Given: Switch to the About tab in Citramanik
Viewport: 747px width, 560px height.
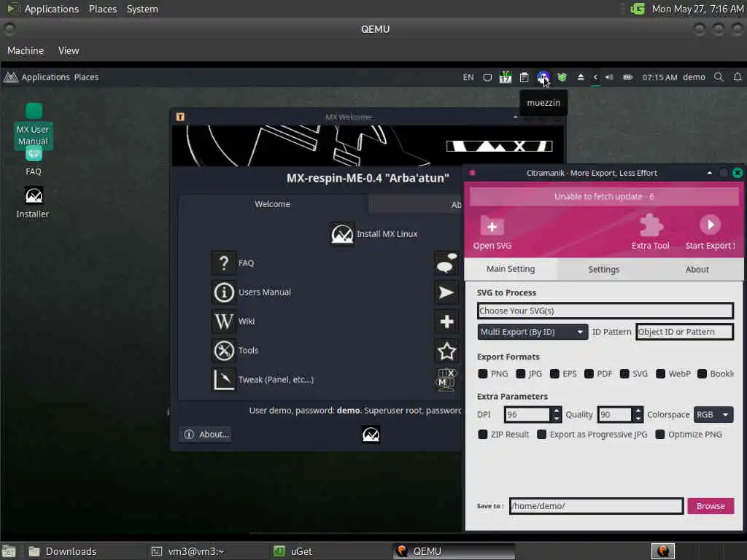Looking at the screenshot, I should (x=697, y=270).
